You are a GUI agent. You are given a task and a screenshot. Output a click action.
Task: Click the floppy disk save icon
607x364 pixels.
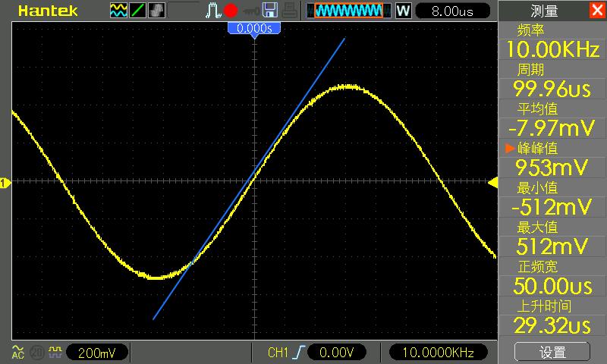tap(270, 11)
